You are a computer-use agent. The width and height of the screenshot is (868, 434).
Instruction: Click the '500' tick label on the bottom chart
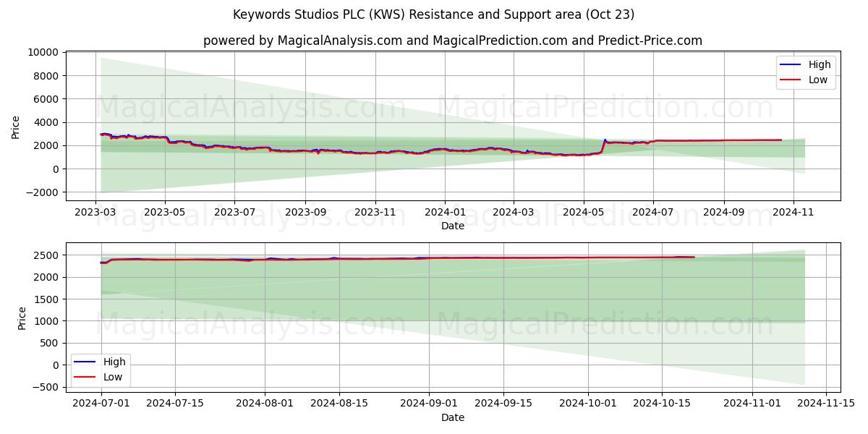pyautogui.click(x=50, y=344)
